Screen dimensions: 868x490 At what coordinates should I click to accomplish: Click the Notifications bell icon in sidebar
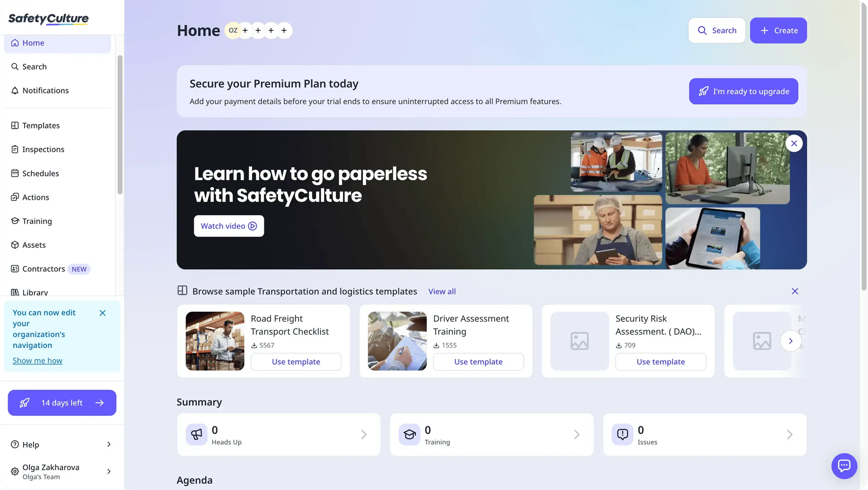coord(15,91)
